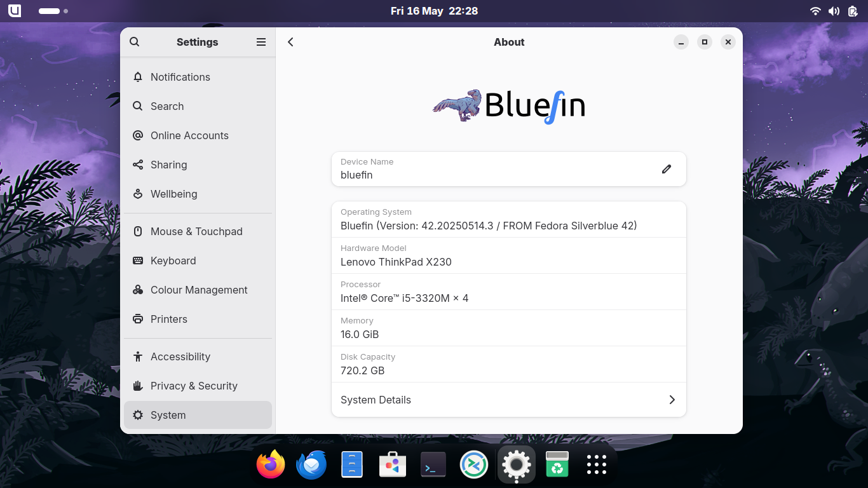Select Printers in sidebar
Image resolution: width=868 pixels, height=488 pixels.
click(x=198, y=319)
